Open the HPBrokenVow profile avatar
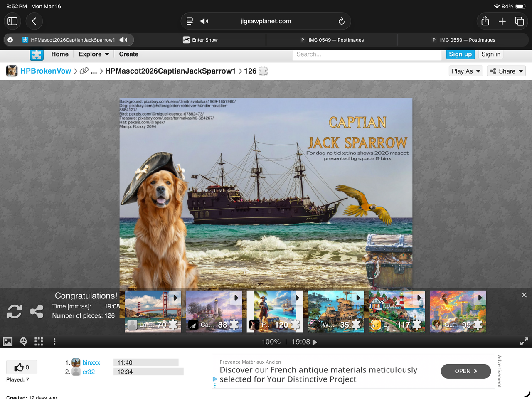This screenshot has width=532, height=399. click(12, 71)
